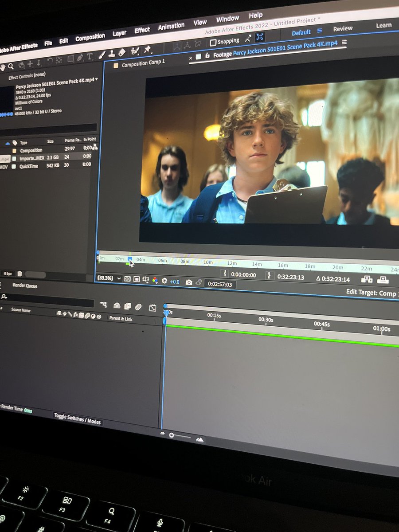The height and width of the screenshot is (532, 399).
Task: Open the Effect menu
Action: click(142, 30)
